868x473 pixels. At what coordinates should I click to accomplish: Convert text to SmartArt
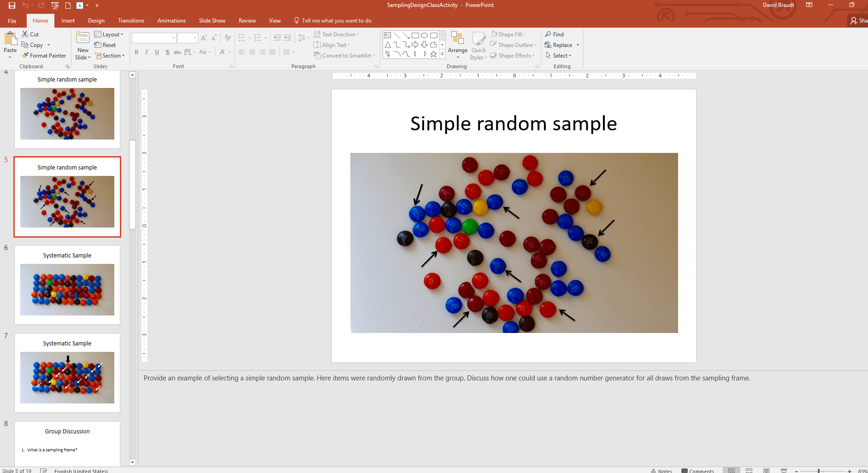pyautogui.click(x=344, y=56)
